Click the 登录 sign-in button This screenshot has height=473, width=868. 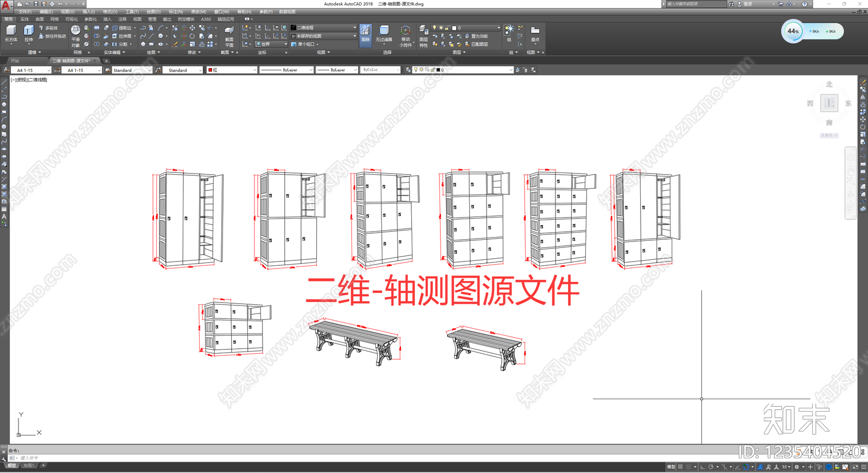coord(748,4)
